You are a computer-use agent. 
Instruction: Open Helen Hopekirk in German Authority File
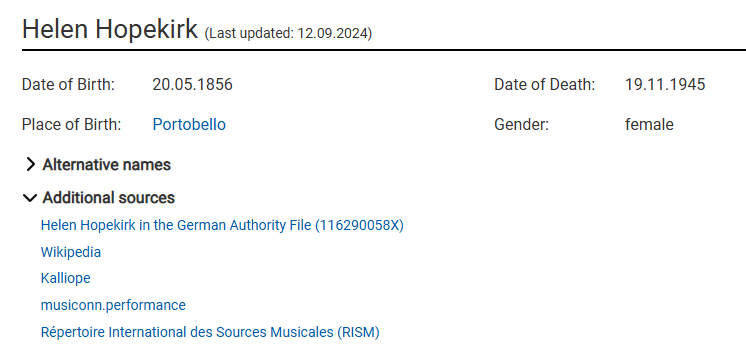coord(222,225)
